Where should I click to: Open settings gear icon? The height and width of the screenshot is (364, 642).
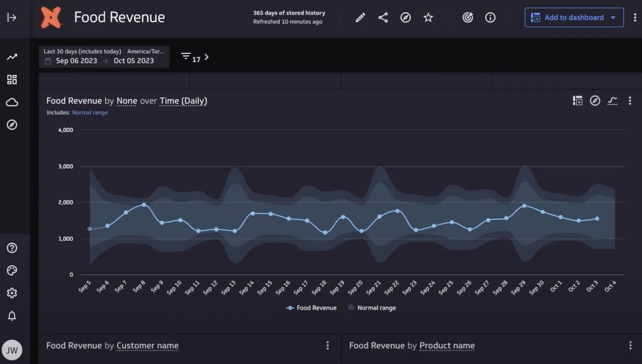pyautogui.click(x=12, y=293)
